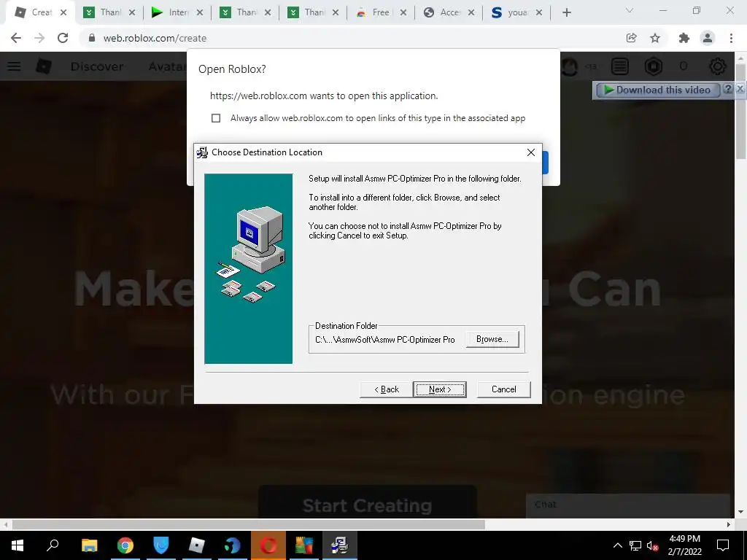Cancel the Asmw PC-Optimizer Pro setup
Screen dimensions: 747x560
[503, 389]
